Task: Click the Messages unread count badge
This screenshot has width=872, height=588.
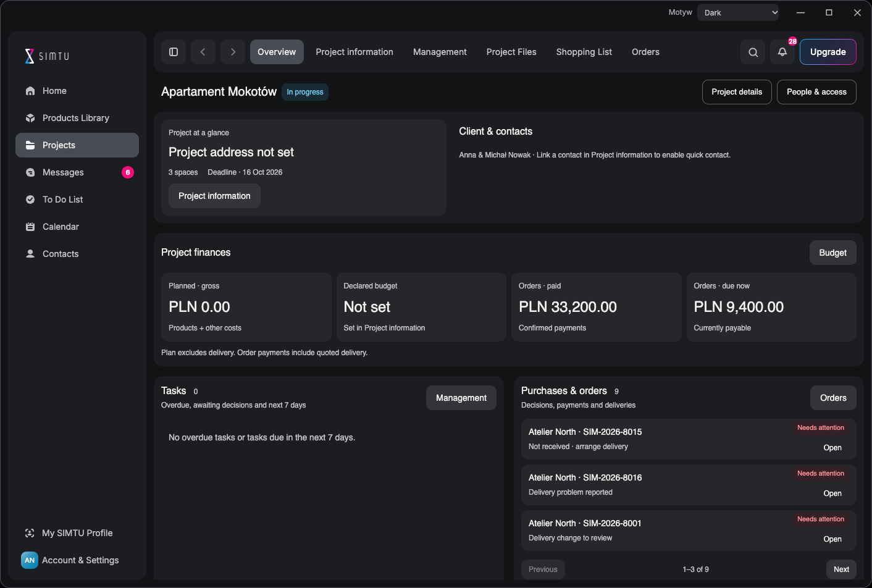Action: 128,172
